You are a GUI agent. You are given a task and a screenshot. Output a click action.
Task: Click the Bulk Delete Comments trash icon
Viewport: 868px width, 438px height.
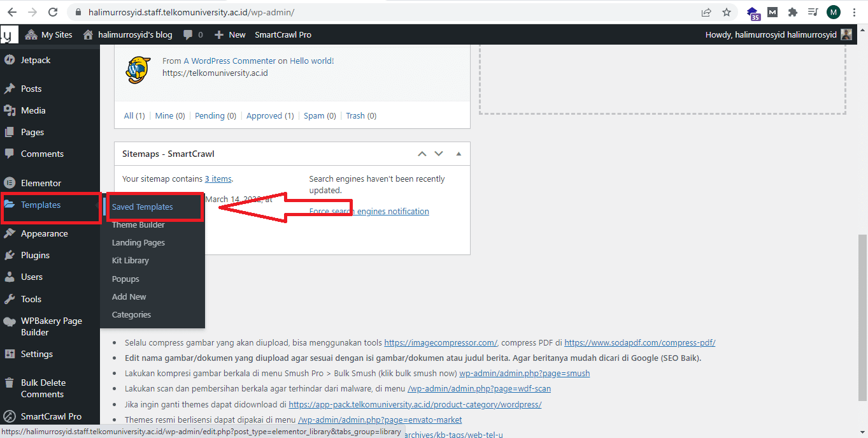(9, 383)
